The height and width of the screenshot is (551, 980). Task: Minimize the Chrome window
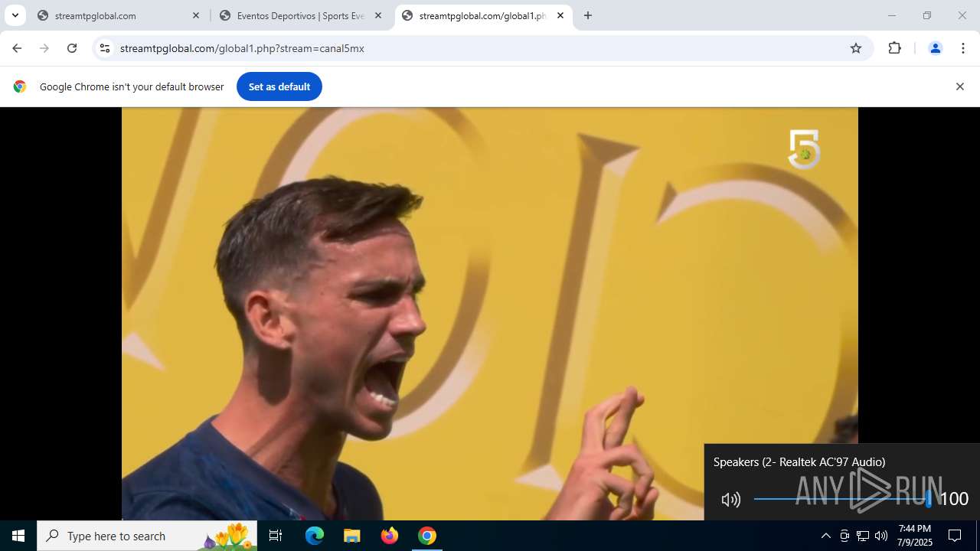click(x=891, y=15)
